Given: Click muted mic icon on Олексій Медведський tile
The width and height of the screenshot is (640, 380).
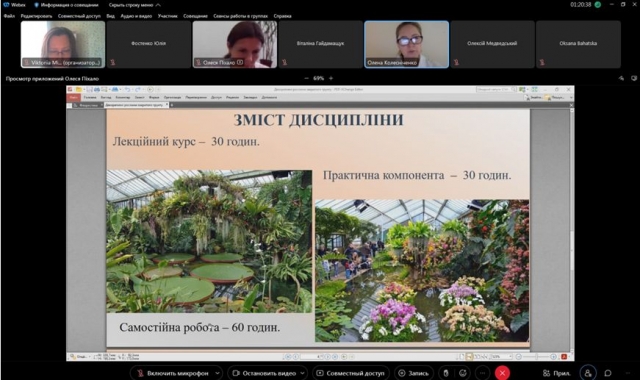Looking at the screenshot, I should [456, 62].
